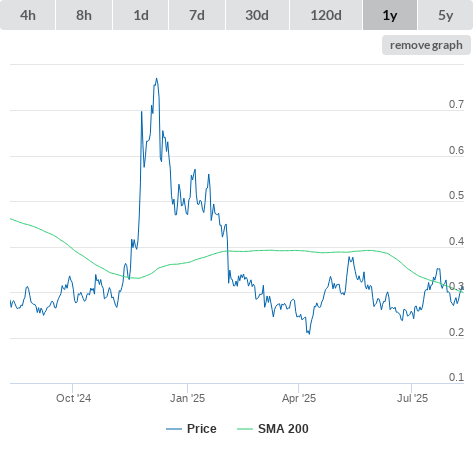
Task: Click the lowest price dip near Apr '25
Action: (x=309, y=333)
